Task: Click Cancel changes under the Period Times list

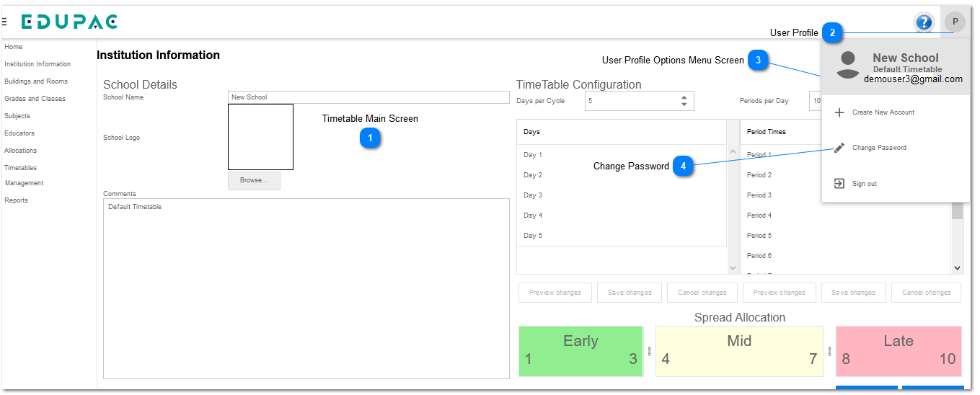Action: [927, 293]
